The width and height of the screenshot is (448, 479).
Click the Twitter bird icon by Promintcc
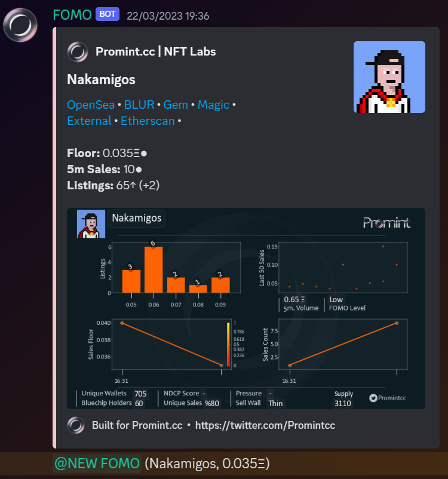(x=373, y=398)
